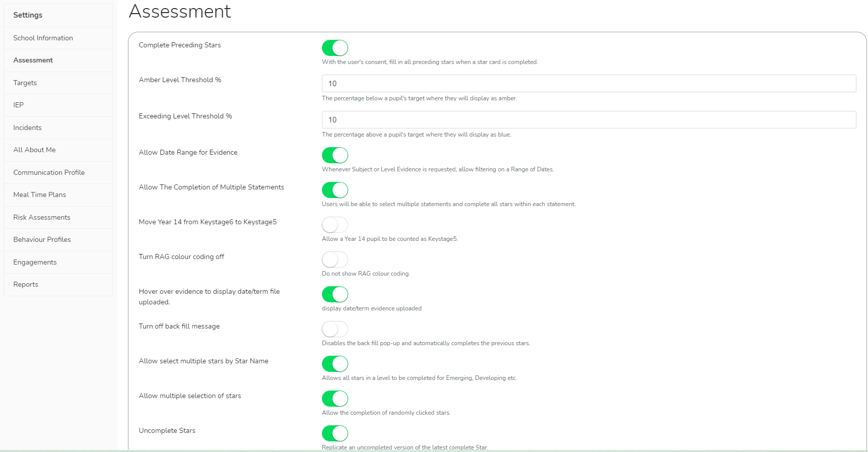
Task: Click the Allow Date Range for Evidence label
Action: click(x=188, y=153)
